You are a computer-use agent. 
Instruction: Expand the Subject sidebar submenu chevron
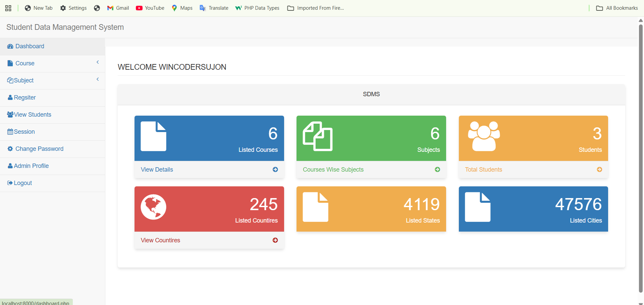98,79
